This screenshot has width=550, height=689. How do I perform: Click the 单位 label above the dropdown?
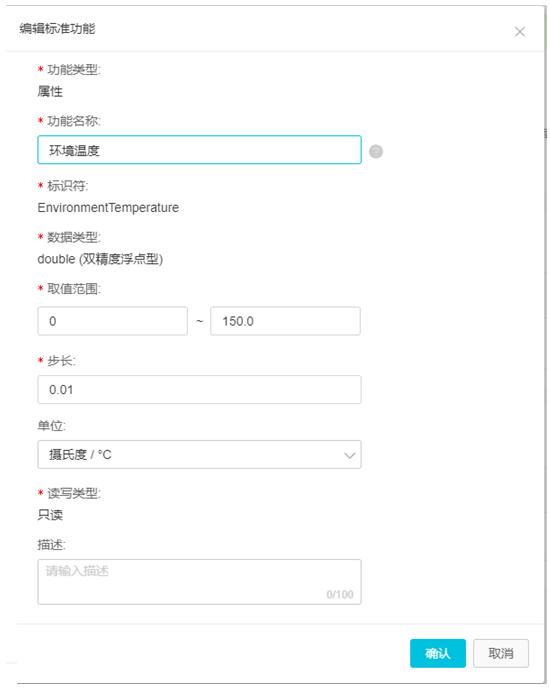[51, 426]
